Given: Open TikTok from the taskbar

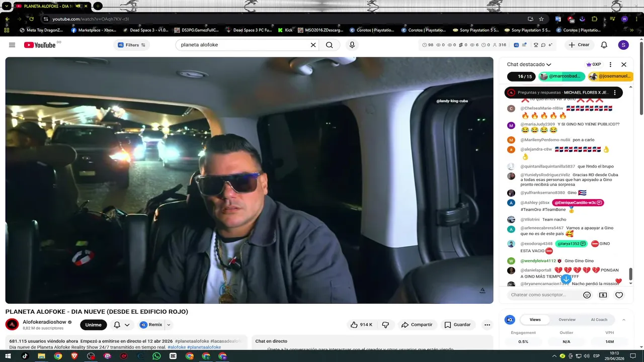Looking at the screenshot, I should pyautogui.click(x=25, y=356).
